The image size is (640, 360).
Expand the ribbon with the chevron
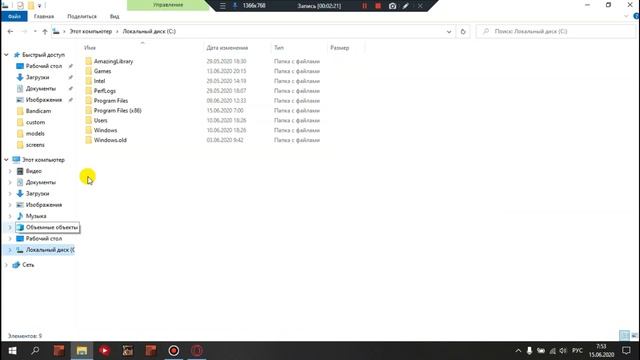click(x=626, y=16)
